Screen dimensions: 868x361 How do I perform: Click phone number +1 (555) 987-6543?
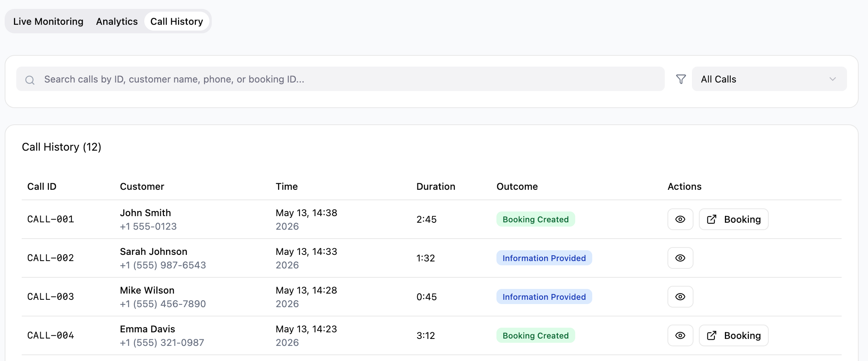coord(163,265)
